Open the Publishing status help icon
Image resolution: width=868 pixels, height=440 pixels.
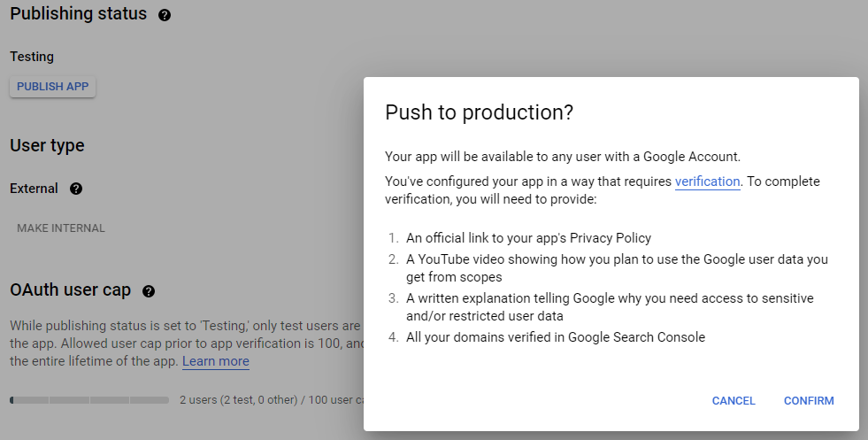point(165,15)
